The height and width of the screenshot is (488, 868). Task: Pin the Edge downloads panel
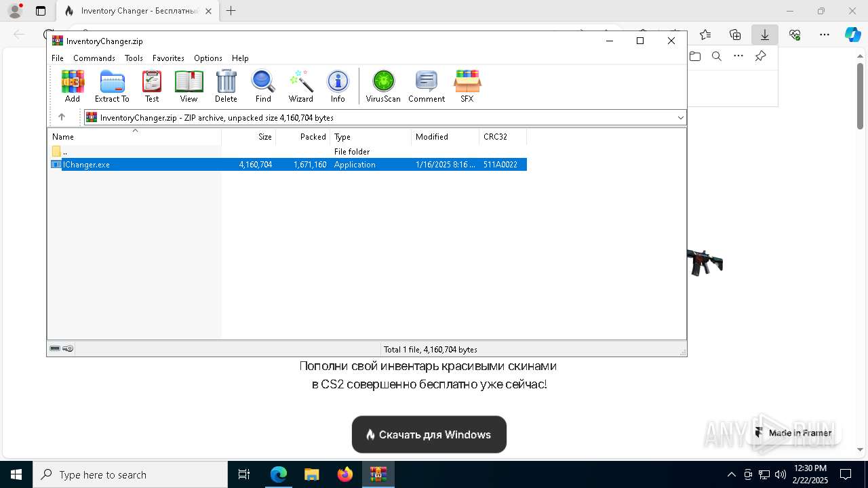[x=761, y=56]
